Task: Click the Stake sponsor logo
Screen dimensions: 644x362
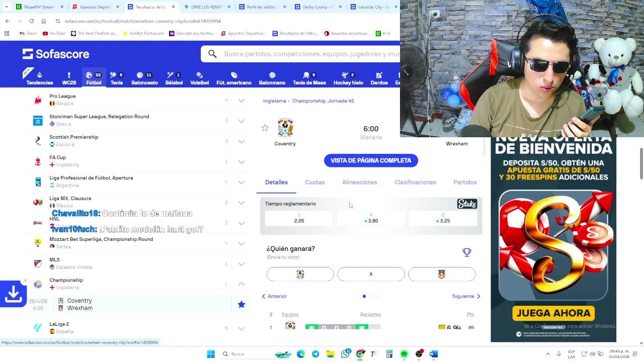Action: (467, 204)
